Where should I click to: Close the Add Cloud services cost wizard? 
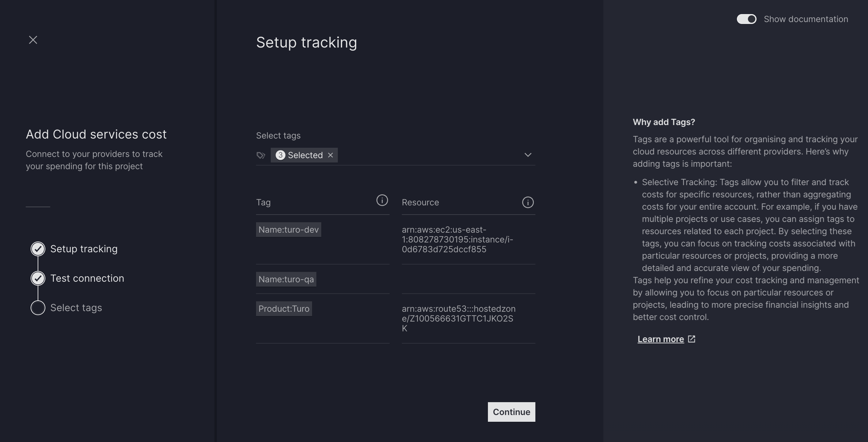point(33,40)
